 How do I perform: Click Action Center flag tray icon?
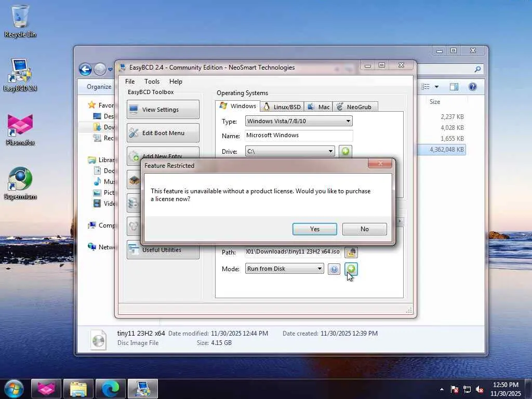tap(455, 389)
